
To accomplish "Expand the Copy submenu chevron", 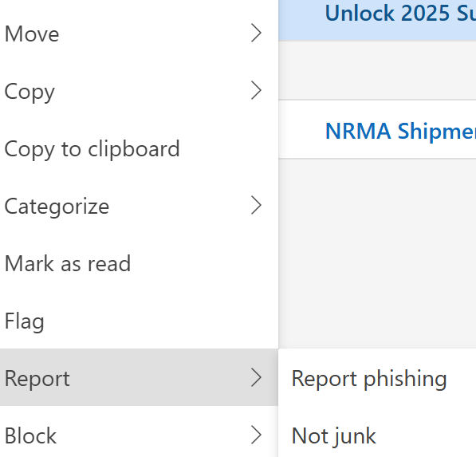I will click(256, 90).
